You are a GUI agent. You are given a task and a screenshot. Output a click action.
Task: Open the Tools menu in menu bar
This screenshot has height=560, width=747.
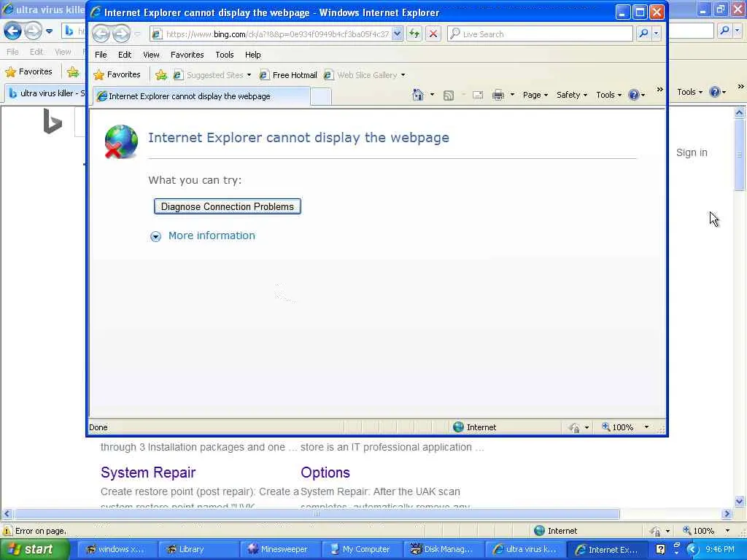point(225,55)
